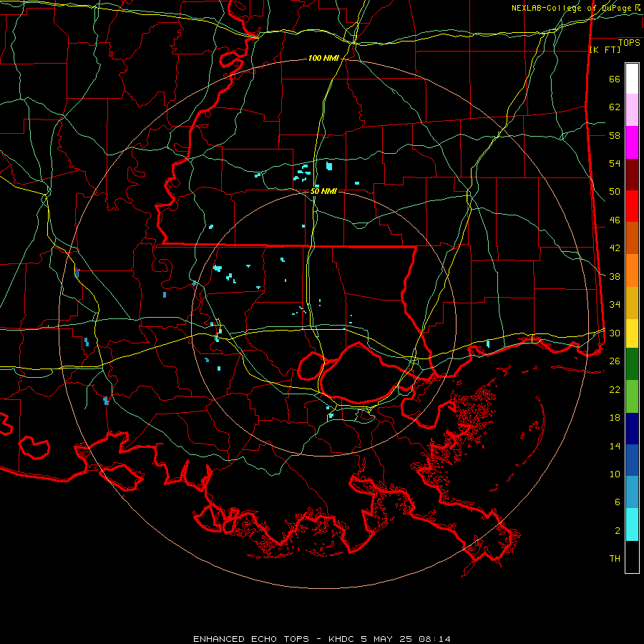644x644 pixels.
Task: Select the dark green legend swatch
Action: point(632,364)
